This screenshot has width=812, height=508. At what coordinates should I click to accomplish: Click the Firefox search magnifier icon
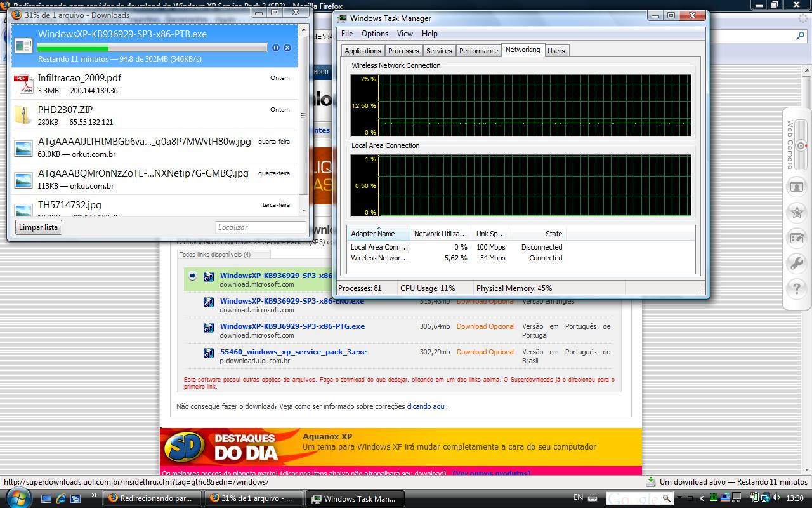pyautogui.click(x=801, y=37)
